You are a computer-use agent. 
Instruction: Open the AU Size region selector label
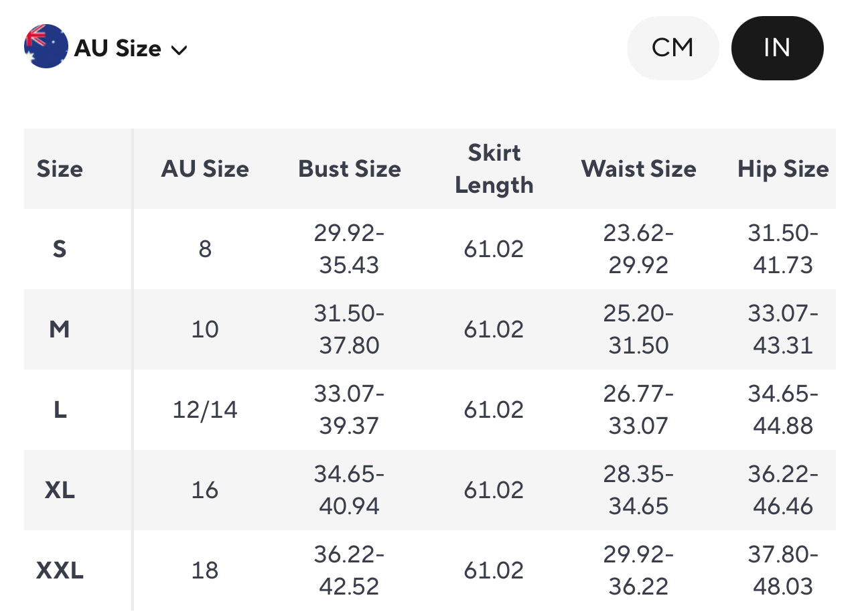(x=118, y=48)
